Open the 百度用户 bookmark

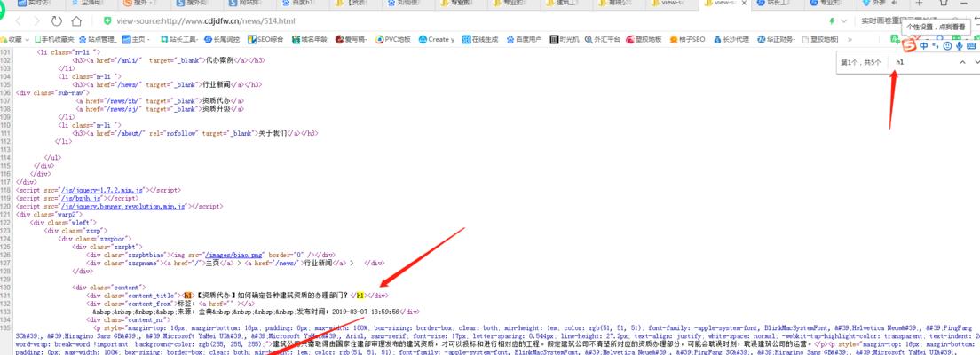click(525, 39)
